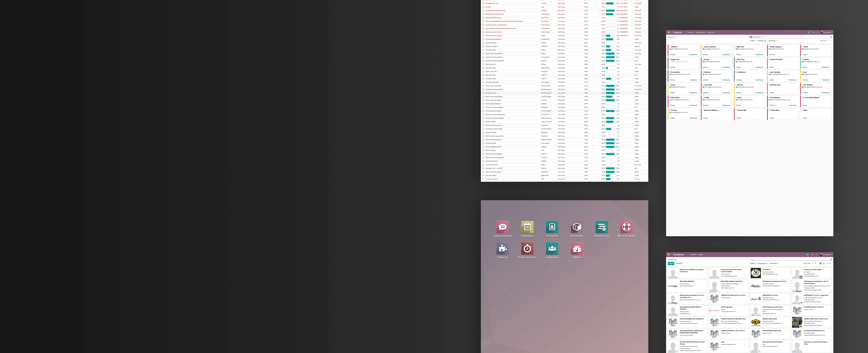The image size is (868, 353).
Task: Tick the checkbox for the Brochure task
Action: [x=483, y=7]
